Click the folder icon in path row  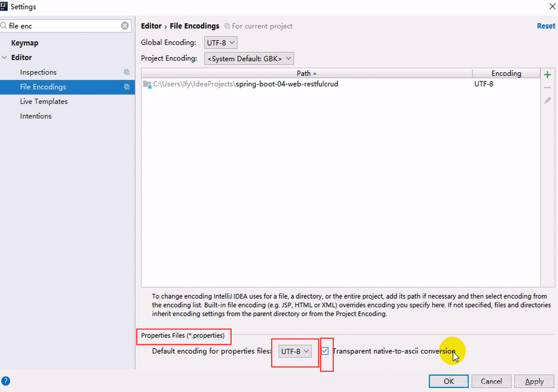[147, 84]
